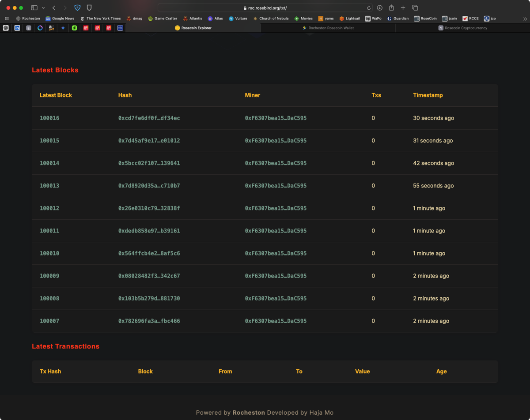The height and width of the screenshot is (420, 530).
Task: Open the RoseCoin bookmark
Action: (x=425, y=19)
